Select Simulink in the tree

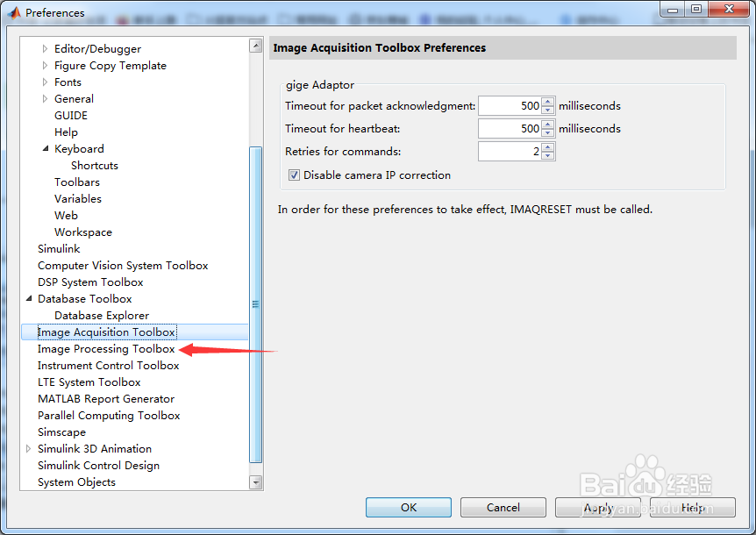(x=59, y=249)
